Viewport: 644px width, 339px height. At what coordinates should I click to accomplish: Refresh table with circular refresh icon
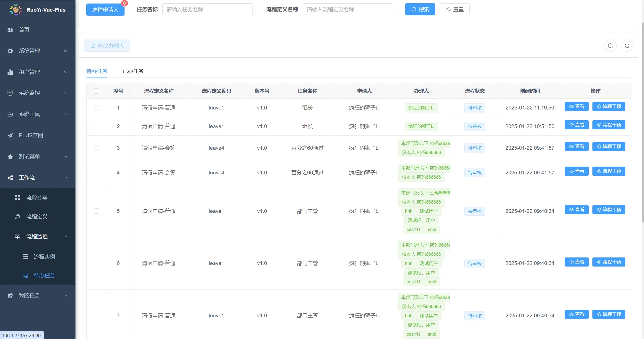coord(627,46)
